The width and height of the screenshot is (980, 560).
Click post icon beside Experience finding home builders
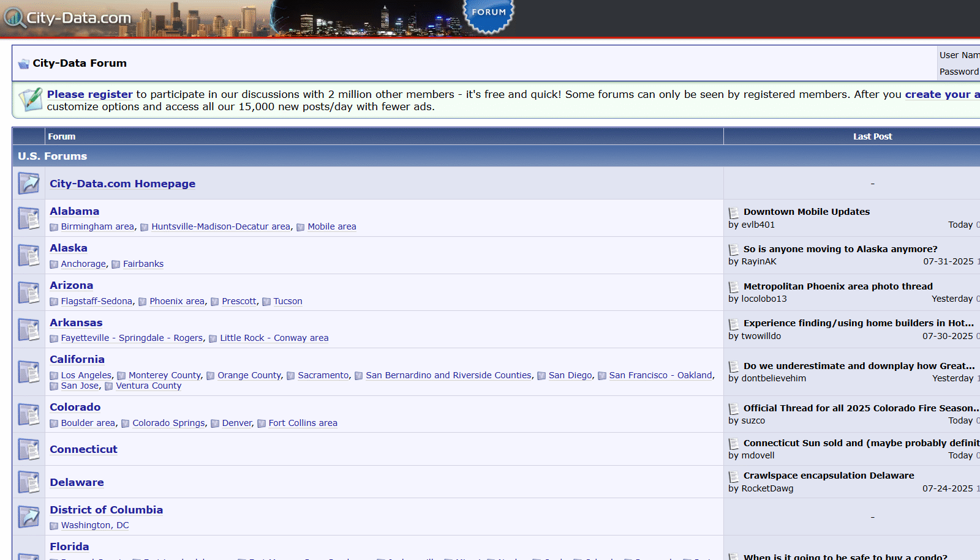click(734, 324)
